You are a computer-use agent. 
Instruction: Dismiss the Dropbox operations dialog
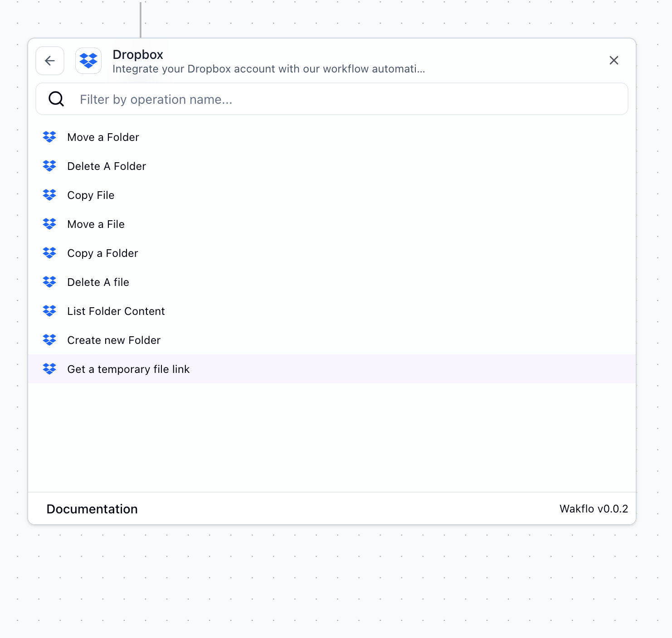coord(614,60)
